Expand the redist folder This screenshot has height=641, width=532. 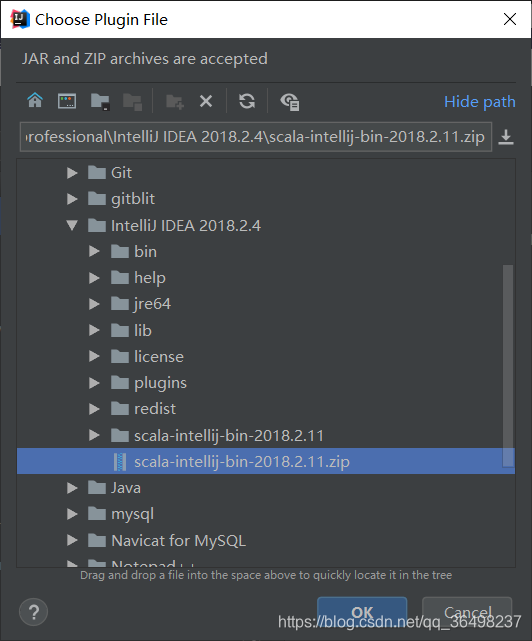[94, 409]
